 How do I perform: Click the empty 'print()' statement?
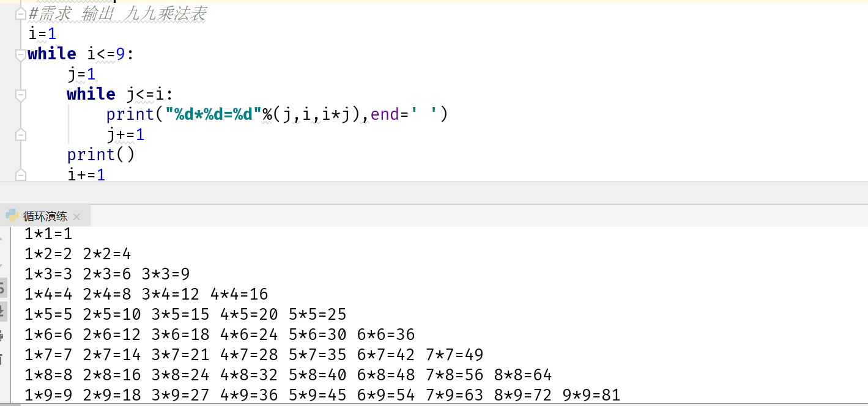click(101, 154)
